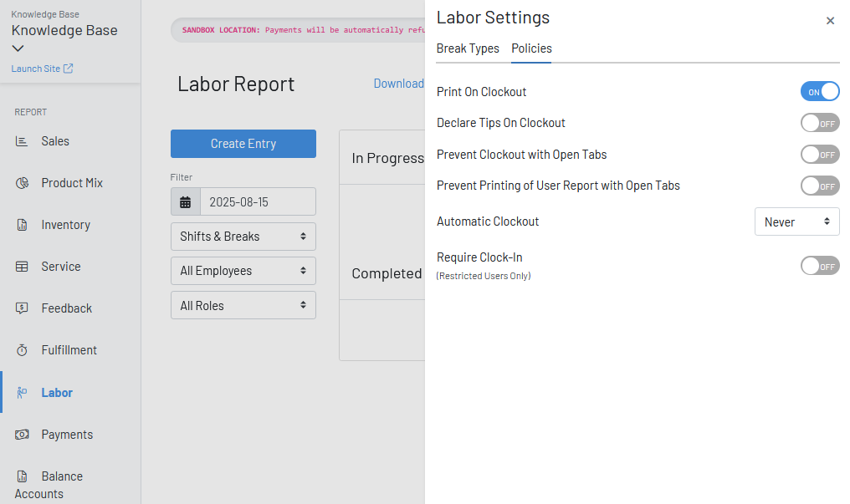The image size is (850, 504).
Task: Enable Declare Tips On Clockout
Action: tap(819, 124)
